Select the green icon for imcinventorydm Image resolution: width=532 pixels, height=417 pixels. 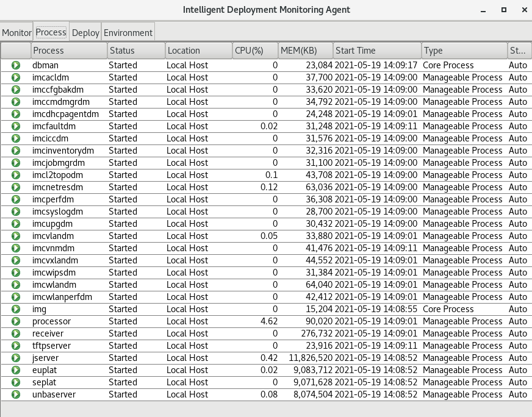point(16,151)
